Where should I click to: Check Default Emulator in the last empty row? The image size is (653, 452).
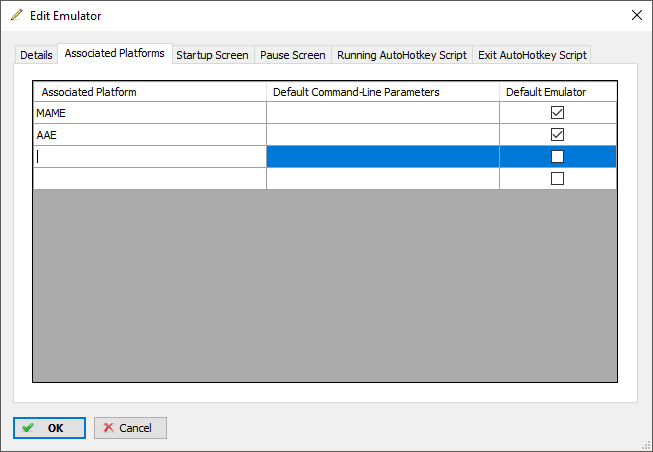(x=557, y=179)
